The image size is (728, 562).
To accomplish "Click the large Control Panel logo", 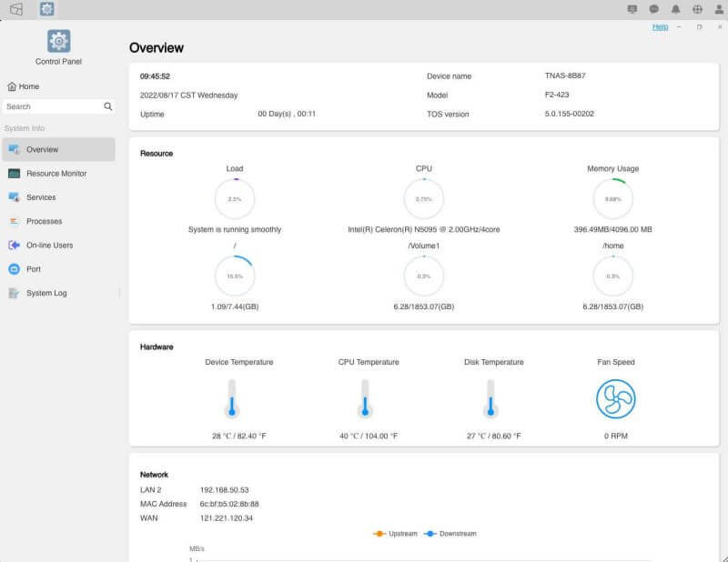I will point(58,41).
